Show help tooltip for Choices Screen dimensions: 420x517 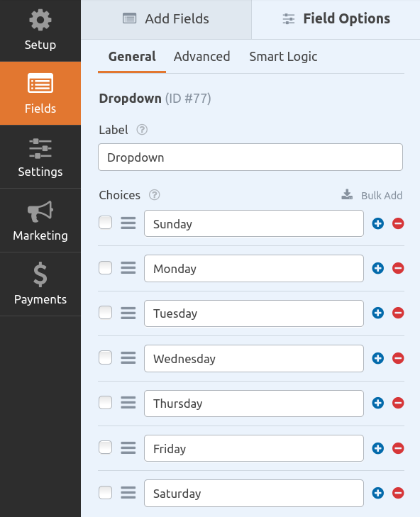(x=155, y=195)
